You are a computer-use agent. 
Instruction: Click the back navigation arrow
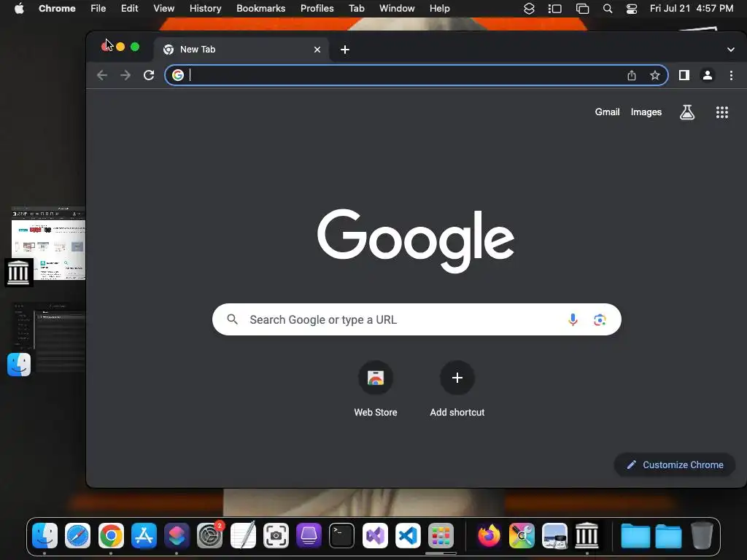click(102, 75)
